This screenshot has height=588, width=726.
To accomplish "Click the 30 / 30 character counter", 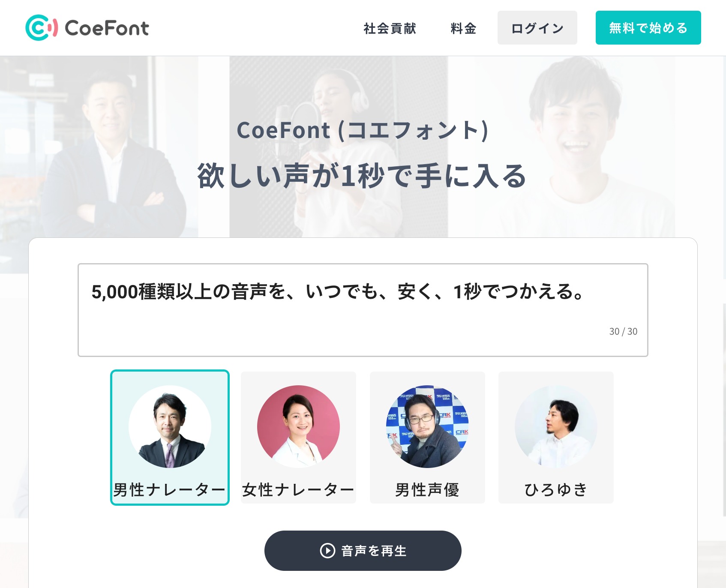I will (x=623, y=331).
